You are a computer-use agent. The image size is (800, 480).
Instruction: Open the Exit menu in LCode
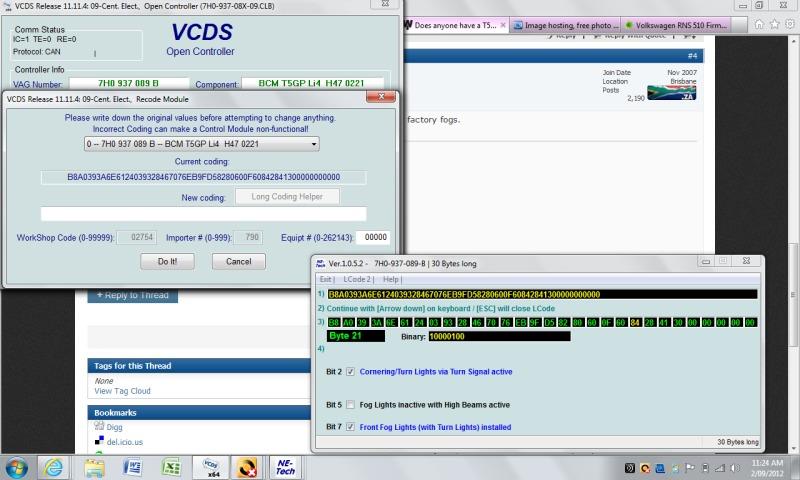[x=327, y=279]
